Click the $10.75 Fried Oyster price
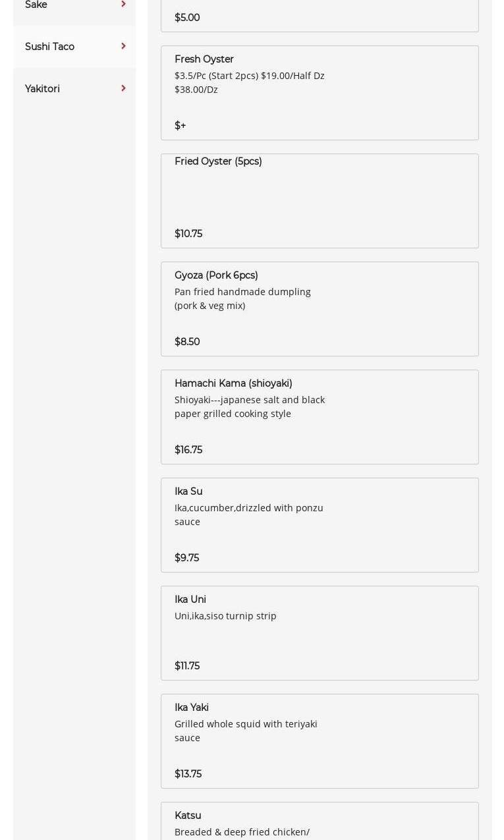 tap(188, 234)
